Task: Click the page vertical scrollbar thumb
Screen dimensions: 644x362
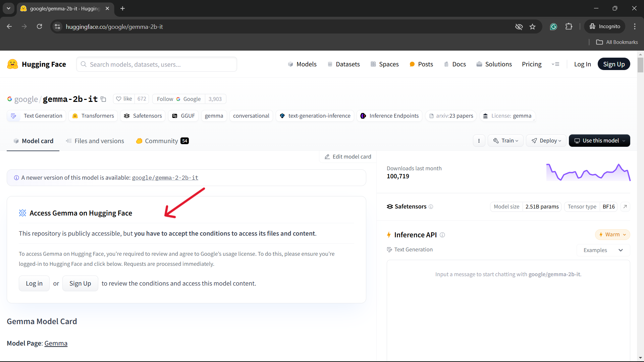Action: point(640,65)
